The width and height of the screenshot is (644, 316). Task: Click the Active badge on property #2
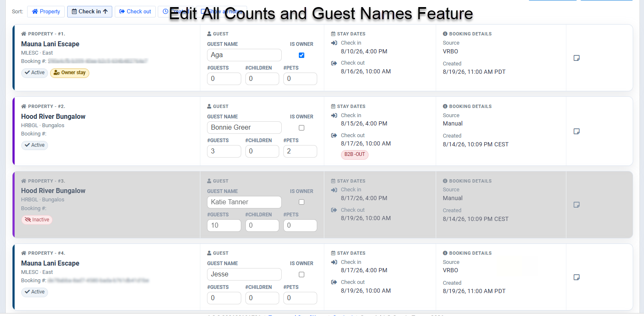click(35, 145)
